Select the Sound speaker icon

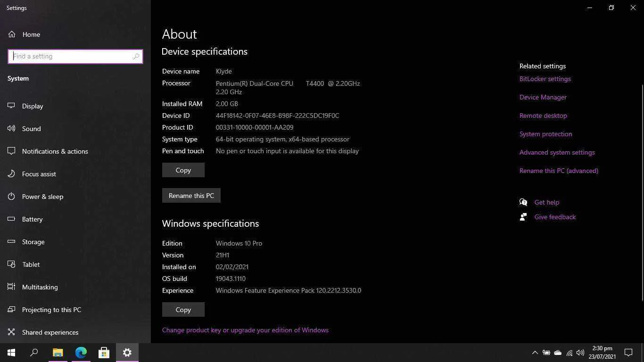(x=11, y=129)
